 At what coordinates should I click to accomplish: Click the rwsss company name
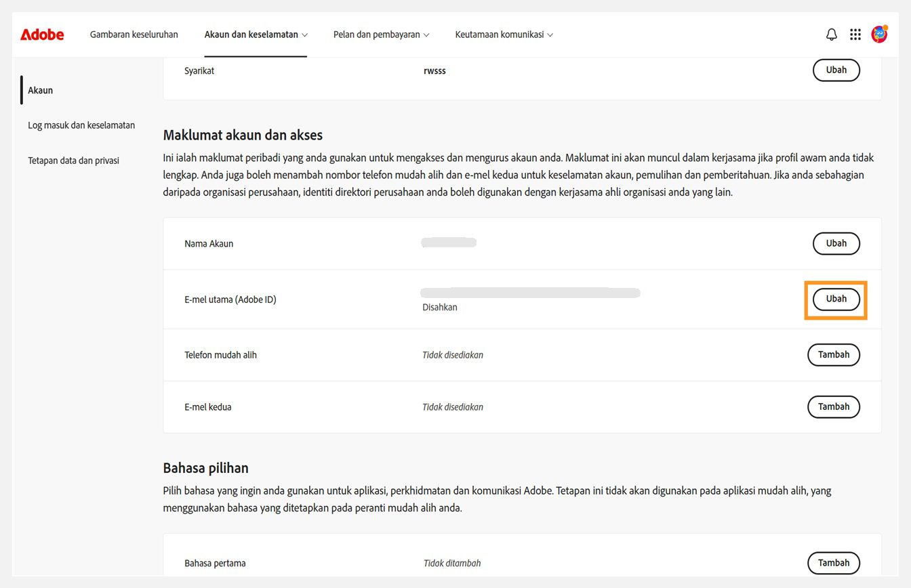pyautogui.click(x=434, y=70)
